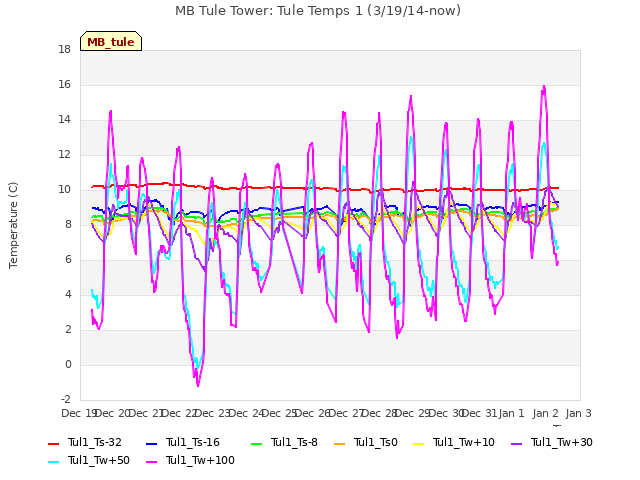
Task: Click the Dec 25 x-axis date label
Action: 280,413
